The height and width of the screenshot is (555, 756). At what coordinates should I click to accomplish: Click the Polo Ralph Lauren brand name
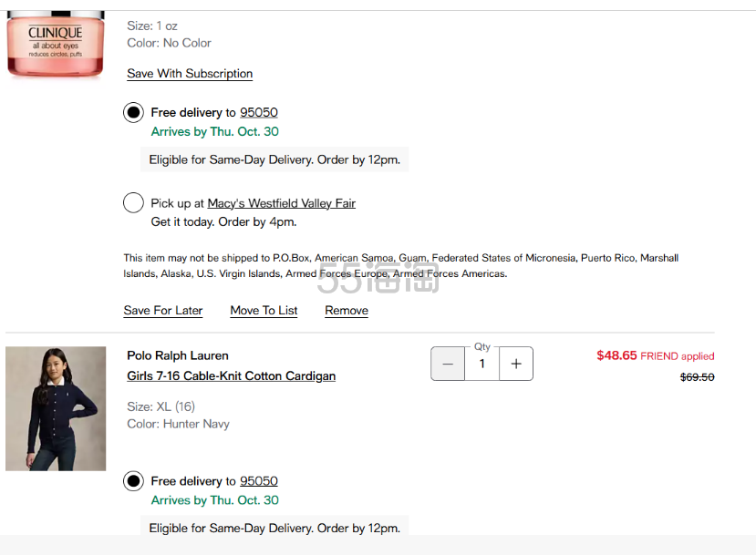coord(178,355)
